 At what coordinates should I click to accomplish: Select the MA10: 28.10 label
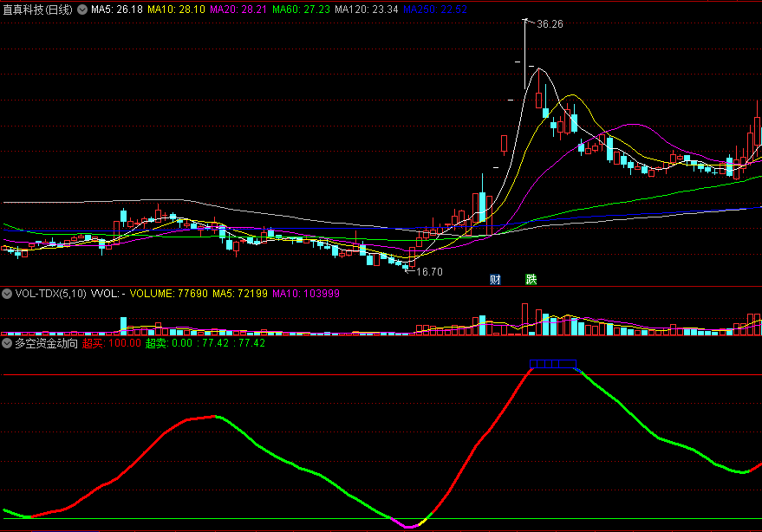(176, 10)
